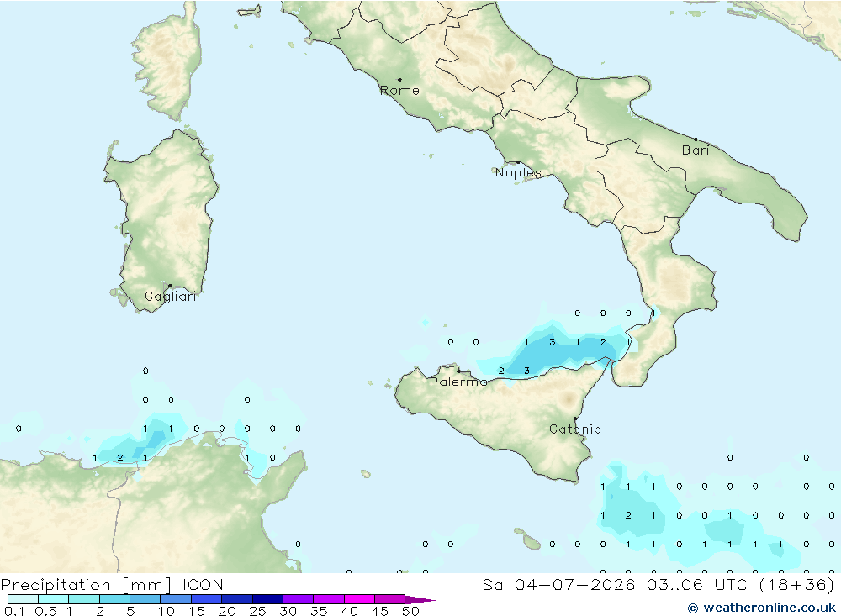
Task: Pick the 20–25 mm legend swatch
Action: click(237, 599)
